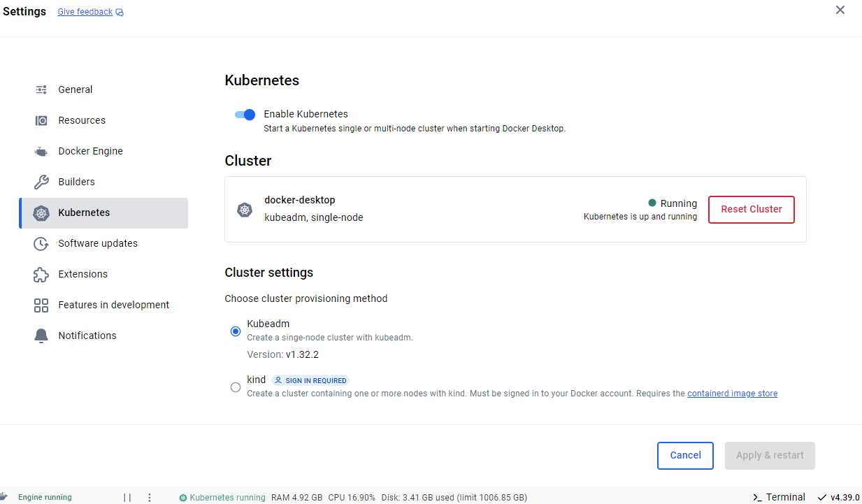The width and height of the screenshot is (862, 504).
Task: Click the Builders wrench icon
Action: coord(41,182)
